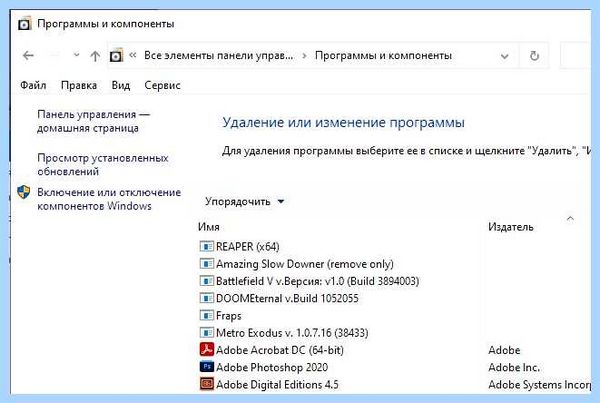Open the Файл menu

33,85
